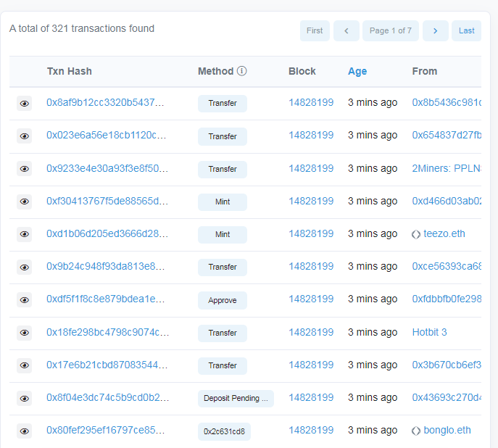The width and height of the screenshot is (498, 448).
Task: Click the Deposit Pending method badge
Action: coord(236,399)
